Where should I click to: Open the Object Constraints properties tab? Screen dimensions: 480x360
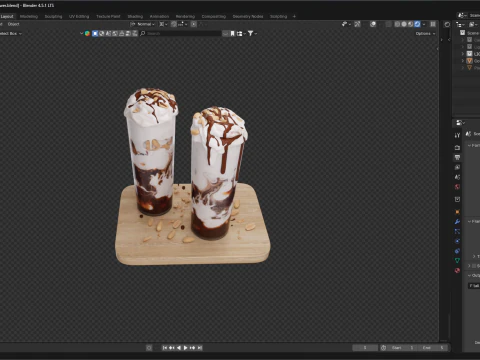[457, 251]
